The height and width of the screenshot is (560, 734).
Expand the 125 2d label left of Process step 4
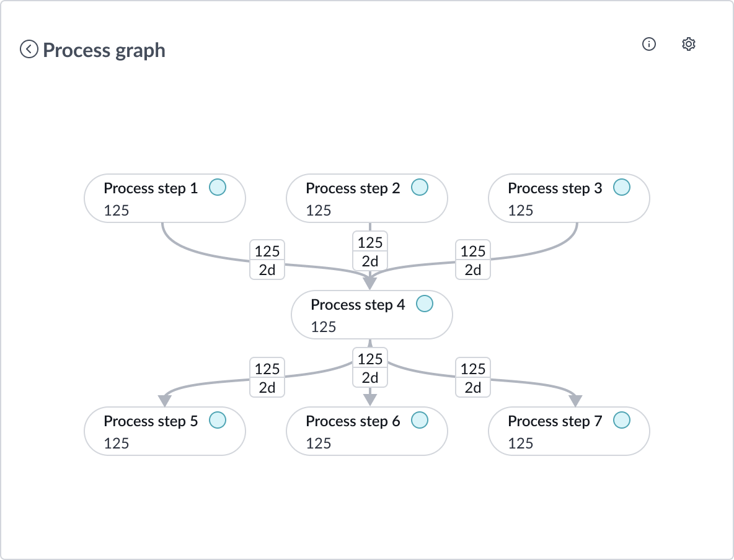(x=267, y=260)
